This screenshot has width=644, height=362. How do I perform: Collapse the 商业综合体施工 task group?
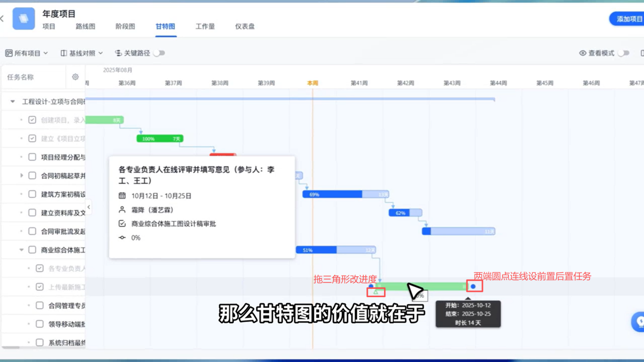click(21, 250)
